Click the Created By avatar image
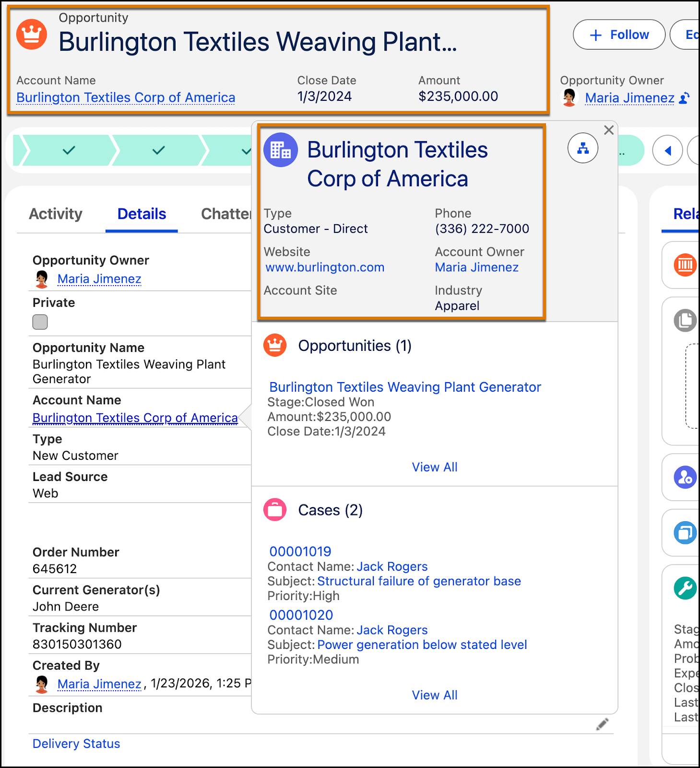This screenshot has width=700, height=768. coord(42,684)
